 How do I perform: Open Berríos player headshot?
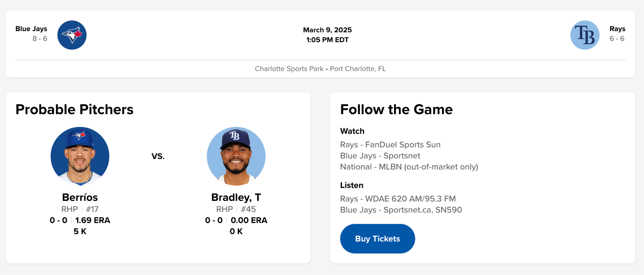tap(80, 156)
